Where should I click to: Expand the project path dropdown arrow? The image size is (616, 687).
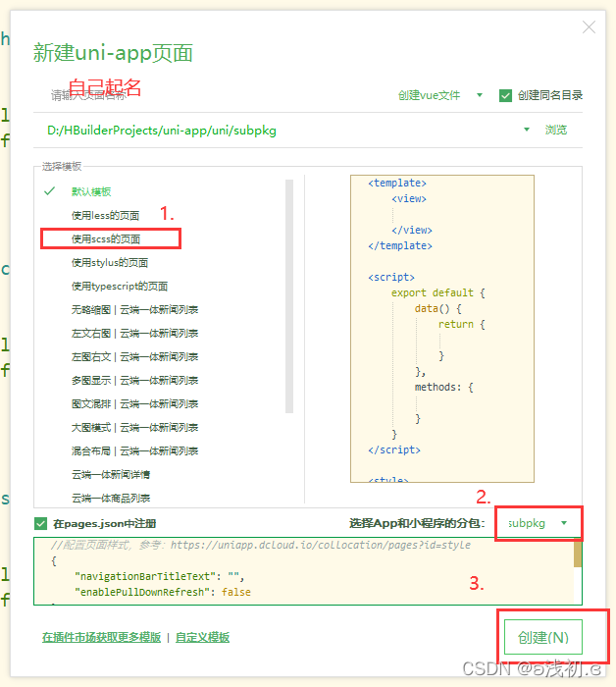tap(527, 130)
